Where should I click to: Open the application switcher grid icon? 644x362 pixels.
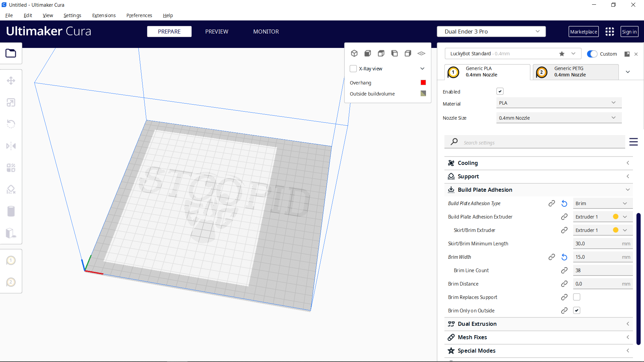click(609, 32)
